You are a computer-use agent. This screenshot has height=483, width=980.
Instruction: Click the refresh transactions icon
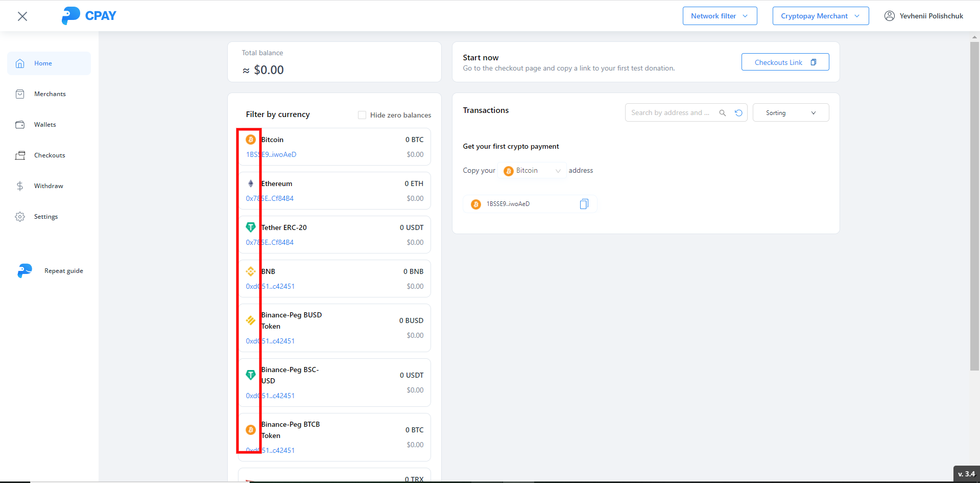click(x=738, y=113)
